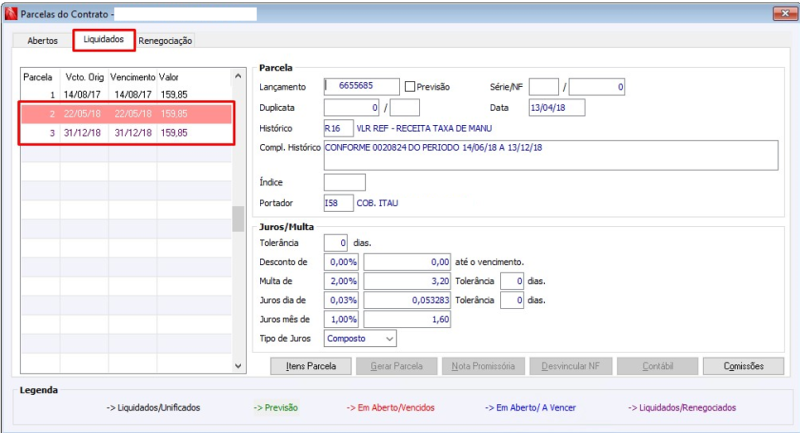Screen dimensions: 800x433
Task: Click the Liquidados/Renegociados legend entry
Action: tap(682, 407)
